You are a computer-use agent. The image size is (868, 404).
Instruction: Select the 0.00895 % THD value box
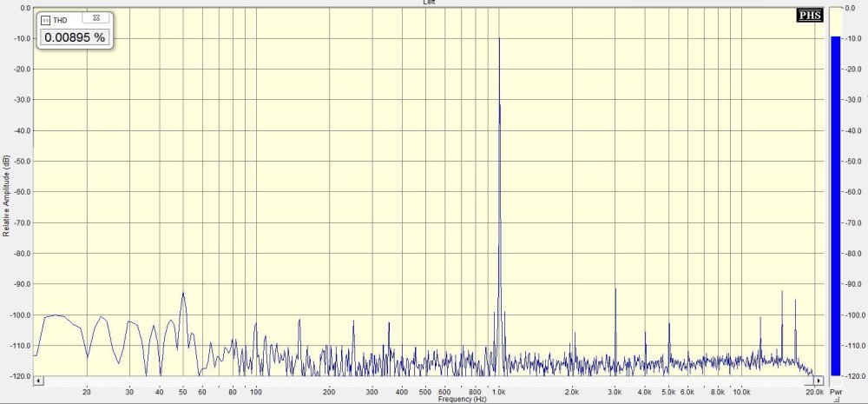[x=74, y=38]
